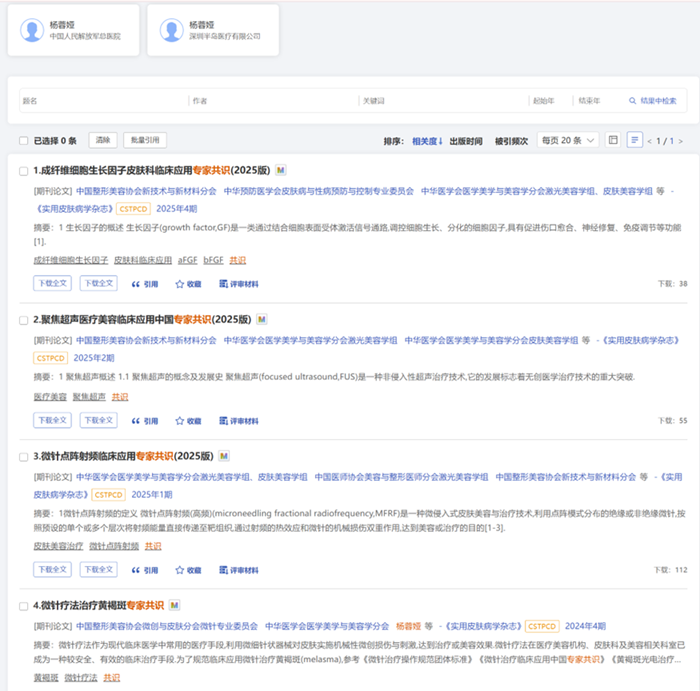Image resolution: width=700 pixels, height=691 pixels.
Task: Click the bFGF keyword tag
Action: (x=213, y=260)
